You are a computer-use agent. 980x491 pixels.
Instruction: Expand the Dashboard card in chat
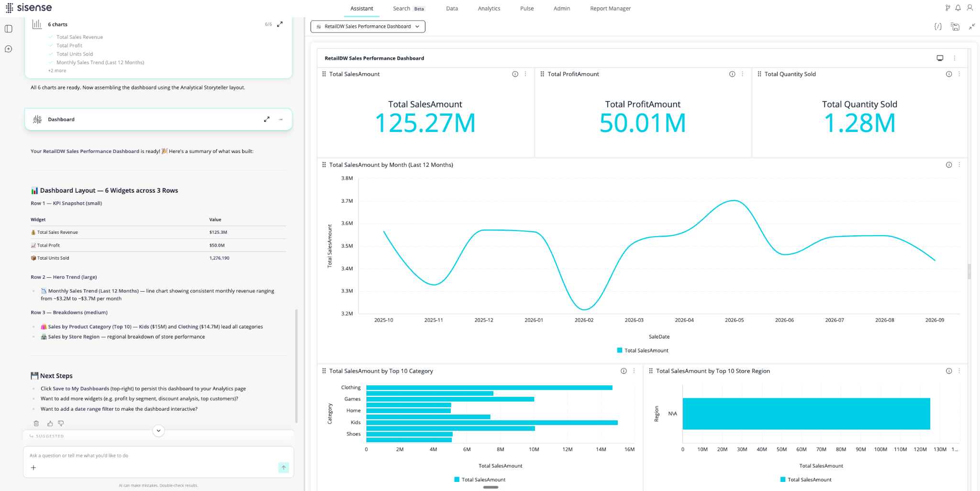coord(267,120)
